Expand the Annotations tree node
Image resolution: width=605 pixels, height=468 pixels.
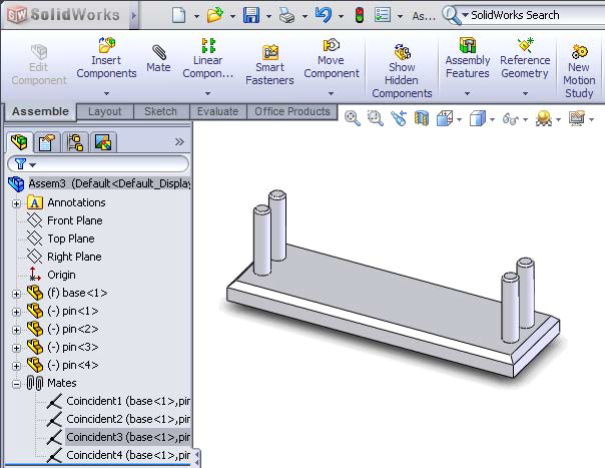(16, 203)
